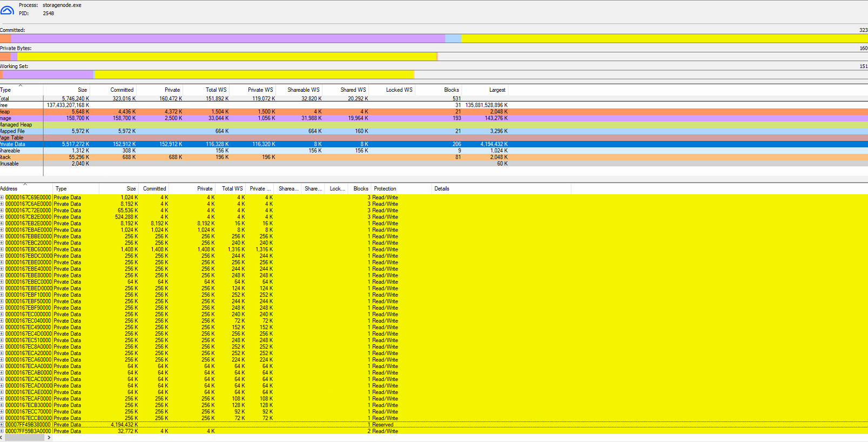The image size is (868, 442).
Task: Select the Heap type row
Action: [x=22, y=112]
